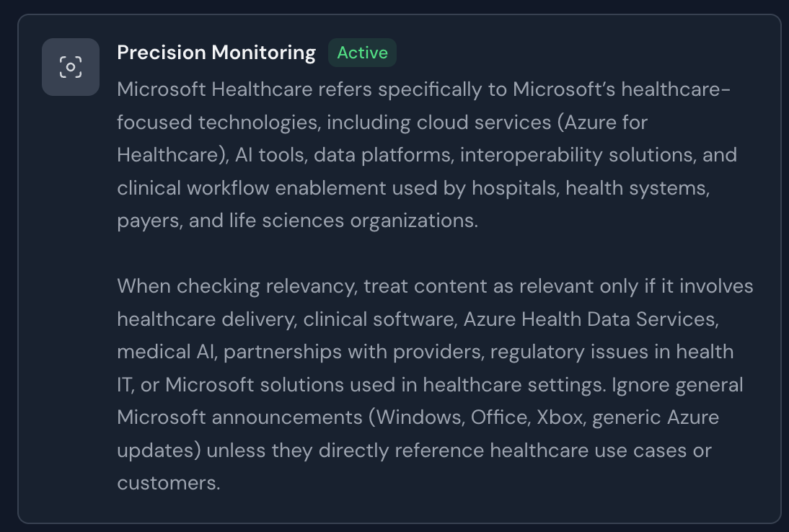
Task: Click the words "Ignore general"
Action: pyautogui.click(x=677, y=384)
